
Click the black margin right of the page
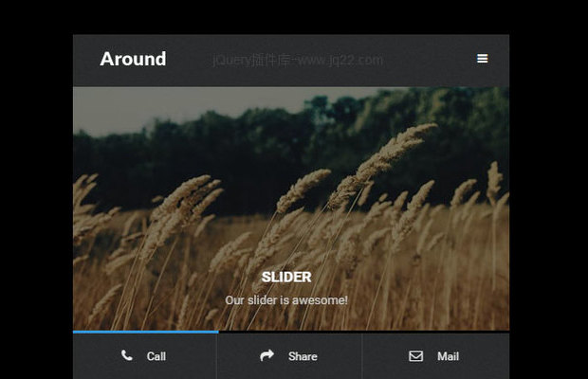[x=548, y=189]
